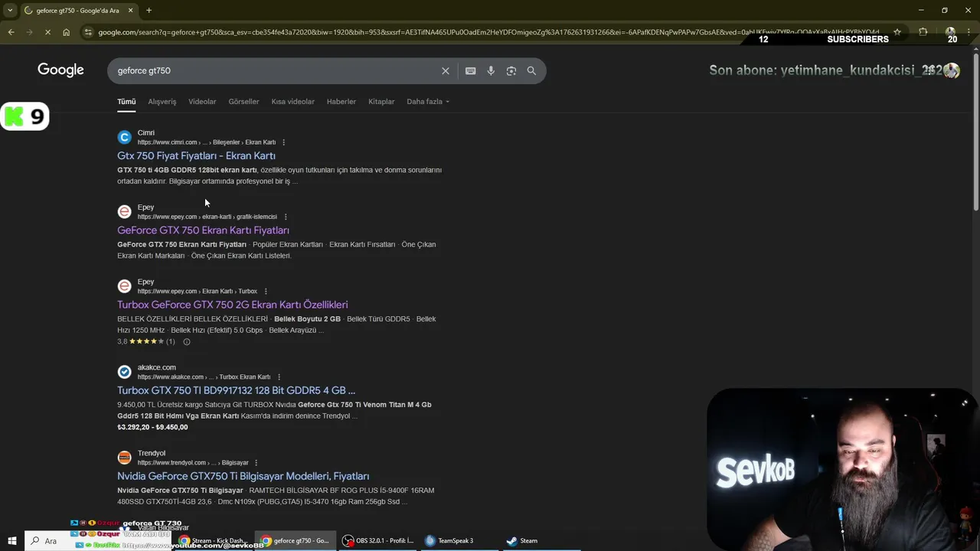Click the Cimri site favicon

[x=124, y=137]
